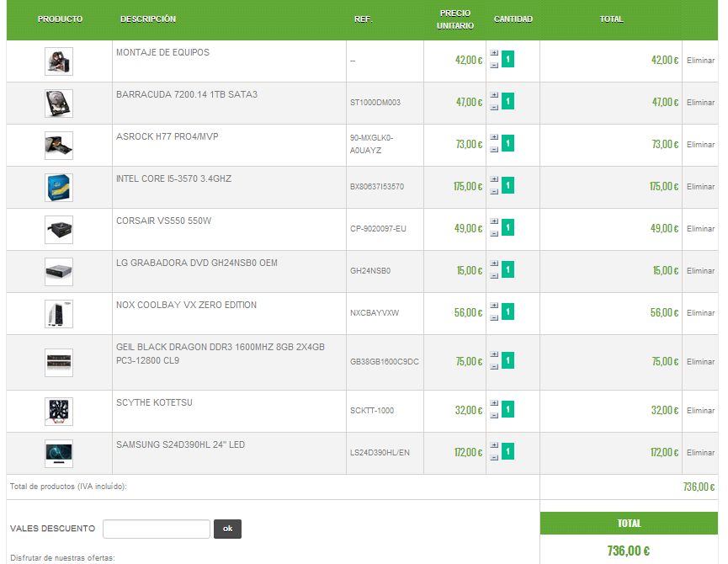The height and width of the screenshot is (564, 728).
Task: Decrease quantity of GEIL BLACK DRAGON RAM
Action: (494, 367)
